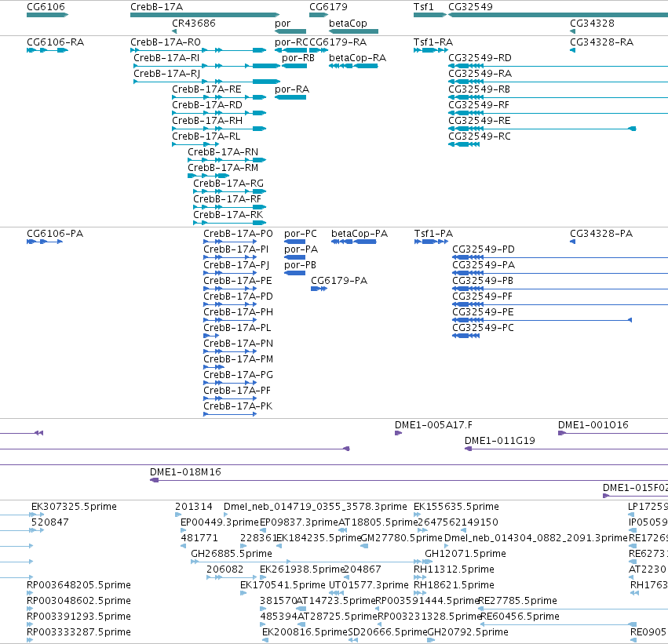Click EST RP003333287.5prime
Image resolution: width=668 pixels, height=644 pixels.
pyautogui.click(x=29, y=641)
